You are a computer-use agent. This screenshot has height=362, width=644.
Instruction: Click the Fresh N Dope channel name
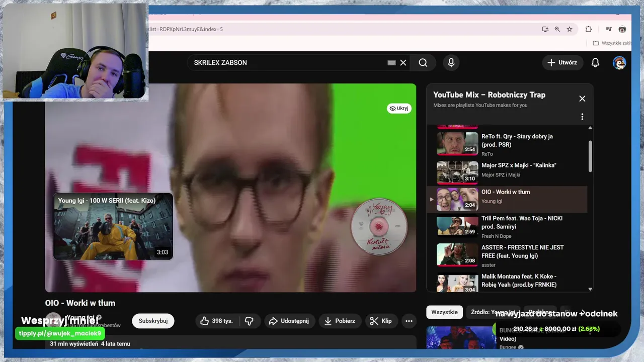497,236
